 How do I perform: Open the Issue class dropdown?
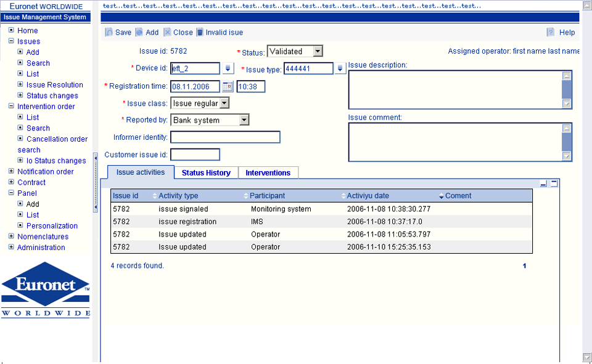tap(224, 103)
